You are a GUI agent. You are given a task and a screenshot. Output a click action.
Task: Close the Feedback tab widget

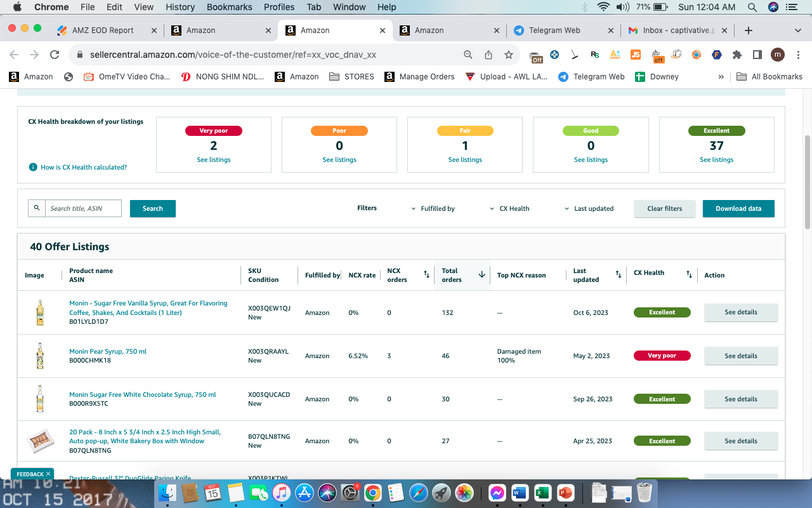[48, 474]
